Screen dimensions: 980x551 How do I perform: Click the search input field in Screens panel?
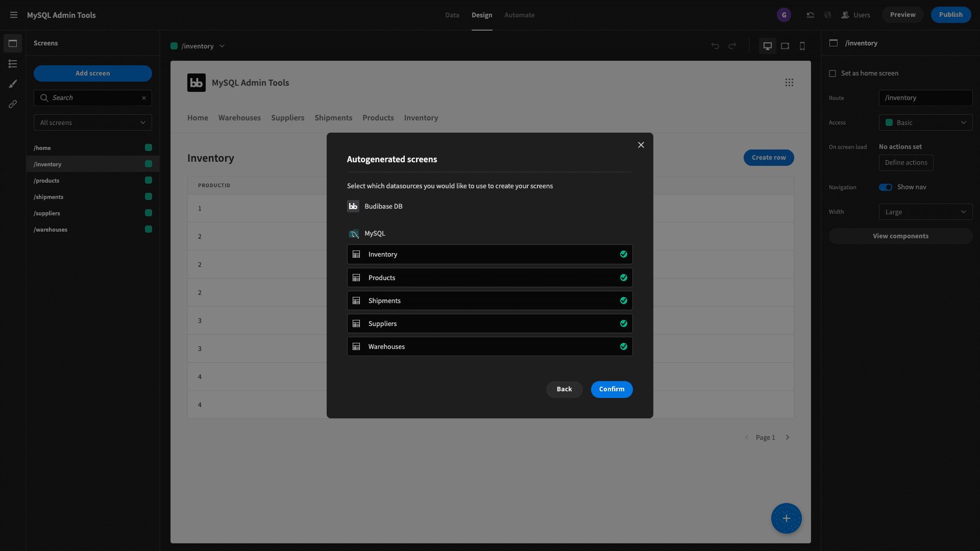pyautogui.click(x=92, y=97)
